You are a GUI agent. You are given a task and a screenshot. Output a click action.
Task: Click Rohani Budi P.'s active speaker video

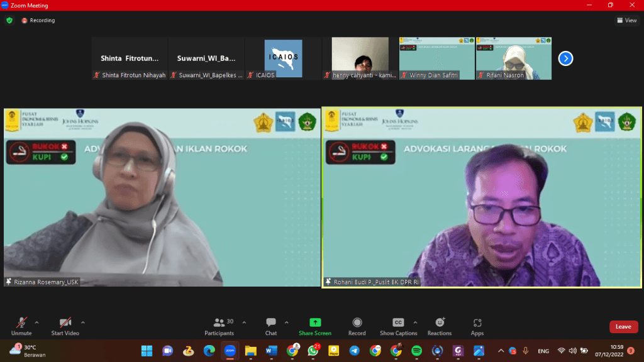click(481, 197)
